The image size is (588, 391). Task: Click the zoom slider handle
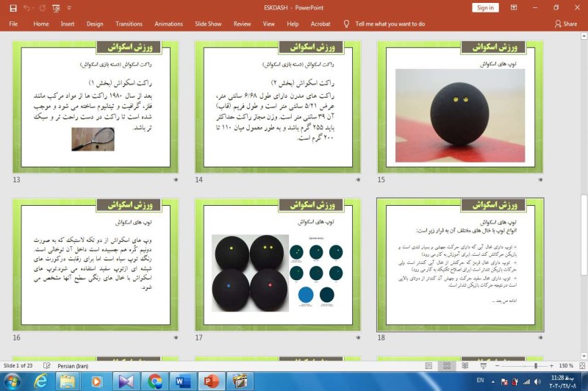(x=536, y=365)
